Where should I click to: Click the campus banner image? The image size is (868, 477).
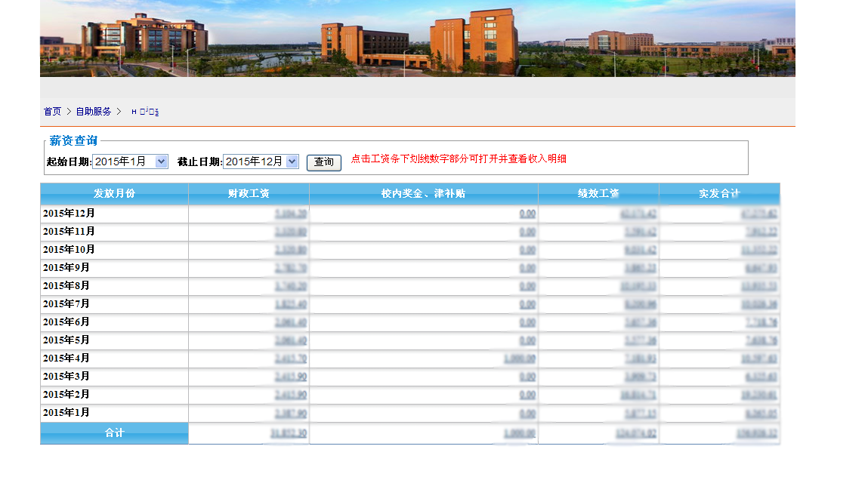pyautogui.click(x=417, y=38)
